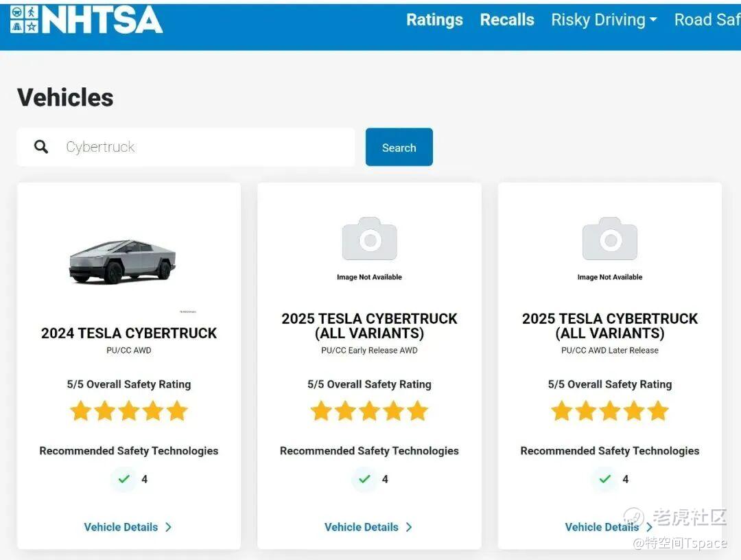Open the Ratings menu item
The image size is (741, 560).
[x=434, y=20]
